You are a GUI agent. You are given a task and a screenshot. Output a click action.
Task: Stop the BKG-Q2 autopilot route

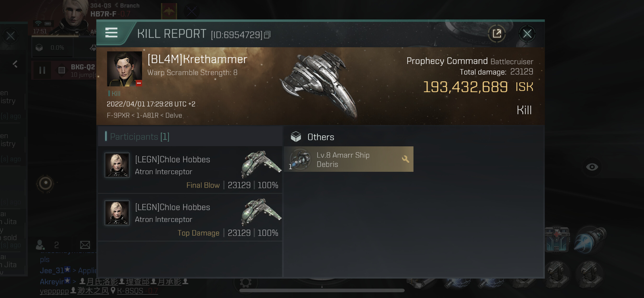click(62, 70)
